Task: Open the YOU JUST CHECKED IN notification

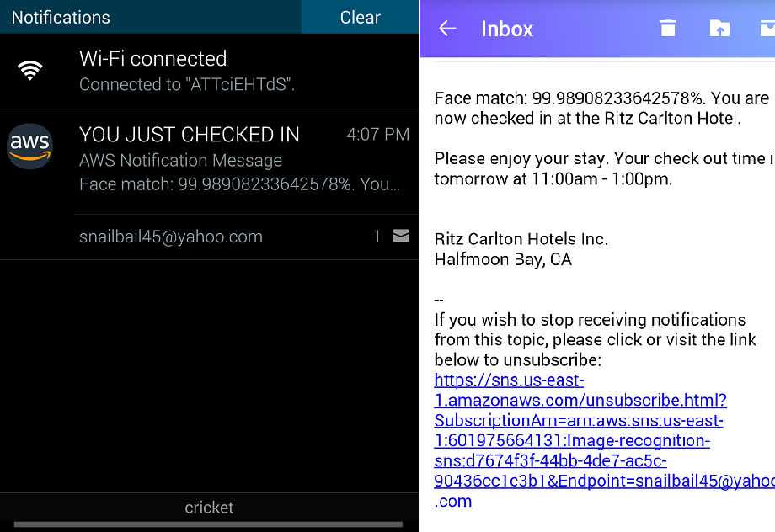Action: pos(209,162)
